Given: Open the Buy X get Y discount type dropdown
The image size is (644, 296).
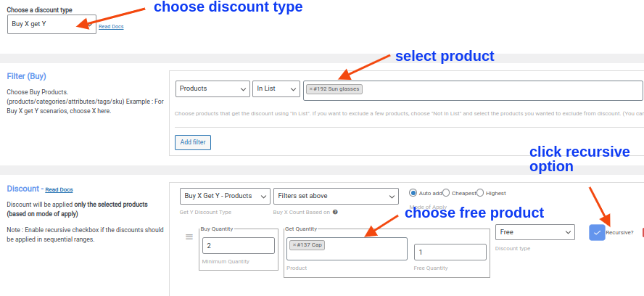Looking at the screenshot, I should click(51, 24).
